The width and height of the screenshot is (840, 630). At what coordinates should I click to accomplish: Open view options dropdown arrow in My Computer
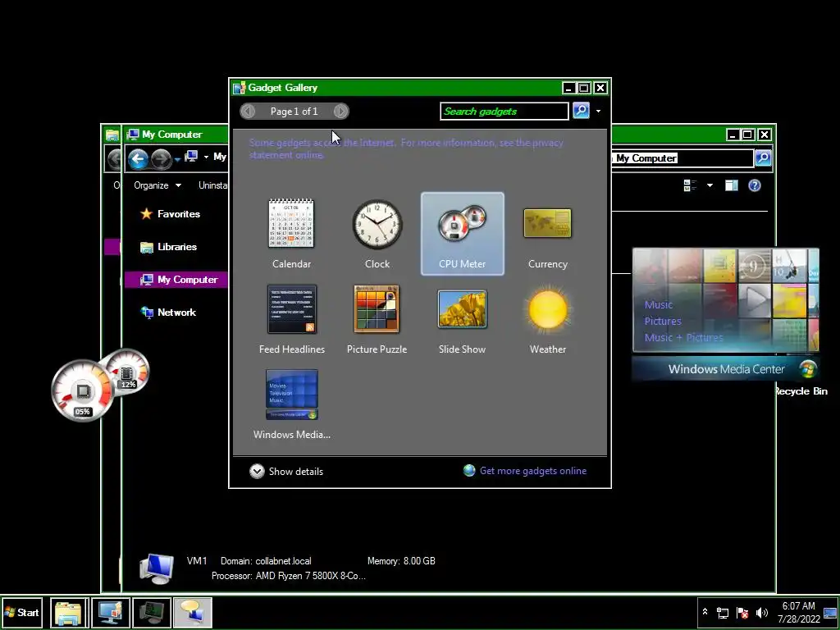[710, 185]
